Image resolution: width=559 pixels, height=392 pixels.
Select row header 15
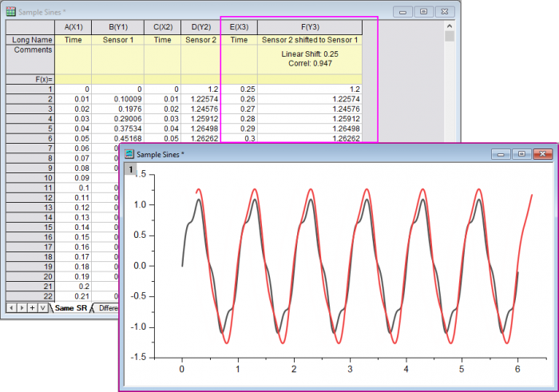30,227
